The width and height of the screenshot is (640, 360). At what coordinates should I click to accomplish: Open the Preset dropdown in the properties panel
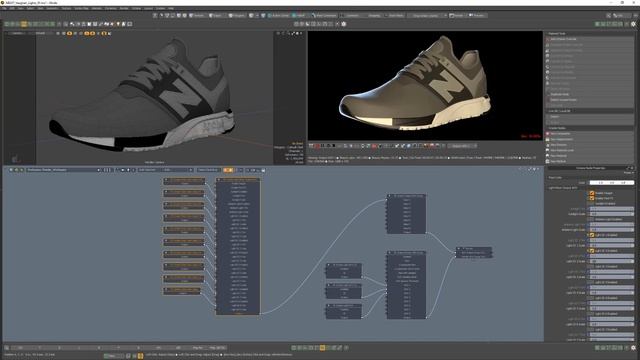629,173
